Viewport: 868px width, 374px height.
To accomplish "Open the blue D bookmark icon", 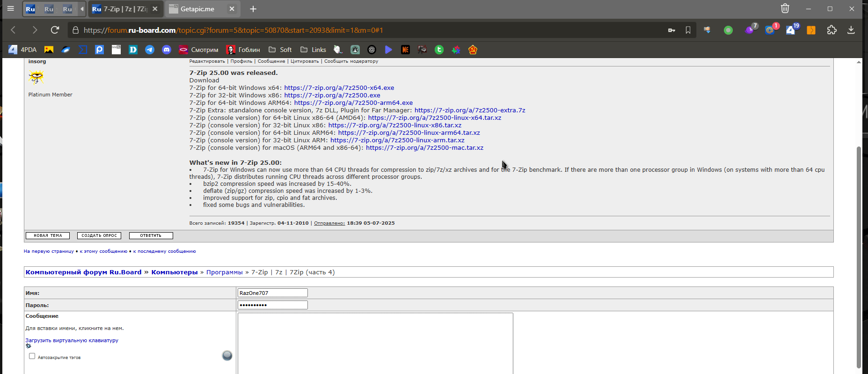I will coord(133,50).
